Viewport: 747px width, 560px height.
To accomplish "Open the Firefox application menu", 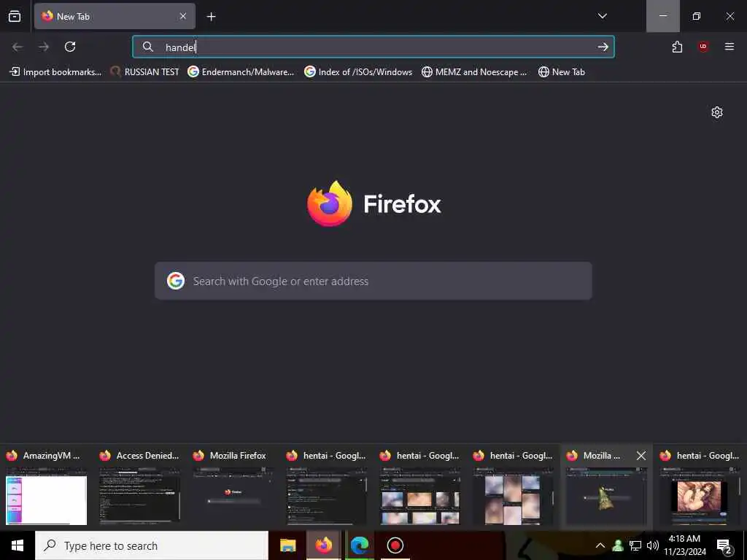I will [729, 47].
